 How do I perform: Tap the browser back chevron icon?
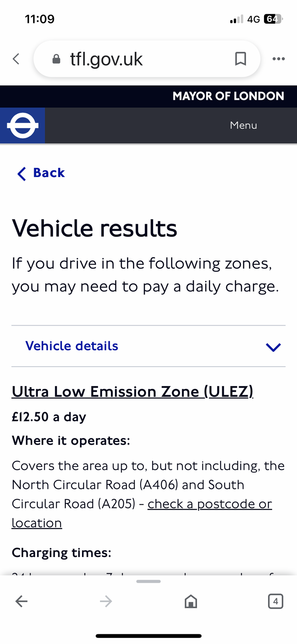click(x=16, y=59)
